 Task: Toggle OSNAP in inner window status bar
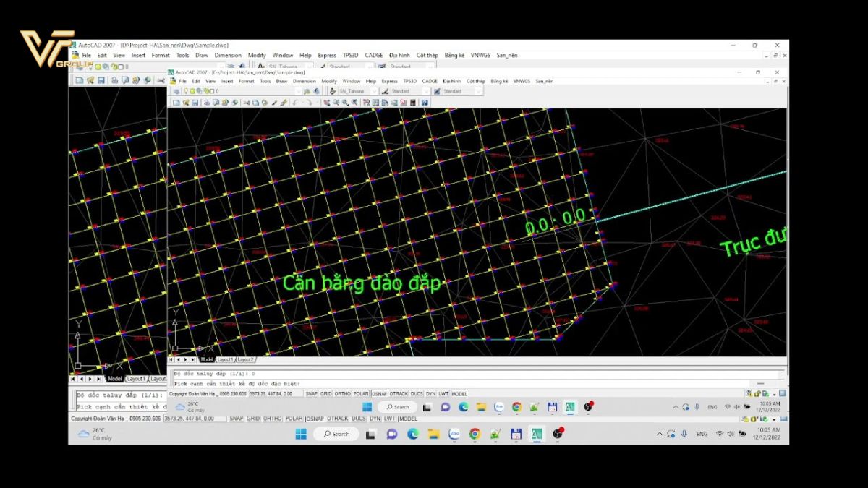click(379, 394)
